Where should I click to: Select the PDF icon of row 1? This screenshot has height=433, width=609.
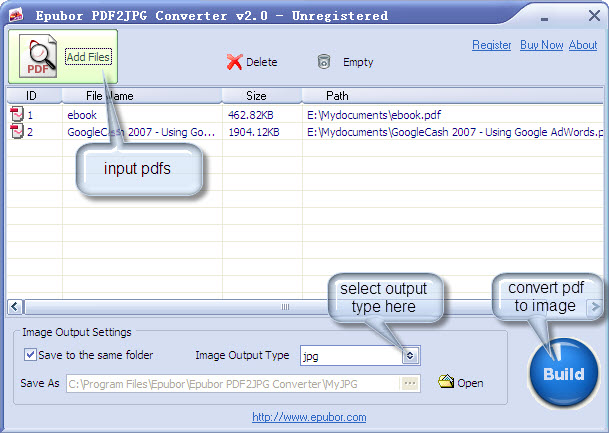[17, 114]
